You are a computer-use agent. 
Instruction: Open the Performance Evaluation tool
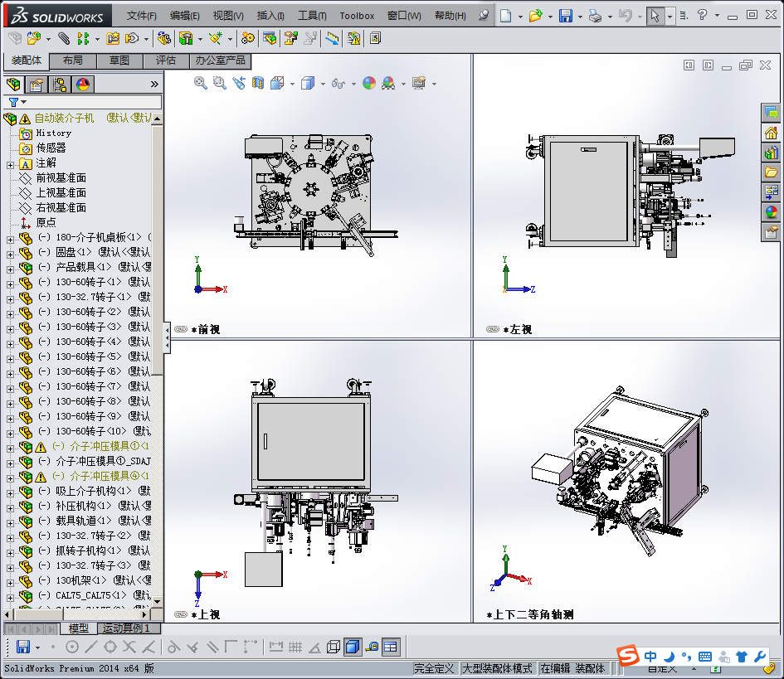click(x=353, y=38)
